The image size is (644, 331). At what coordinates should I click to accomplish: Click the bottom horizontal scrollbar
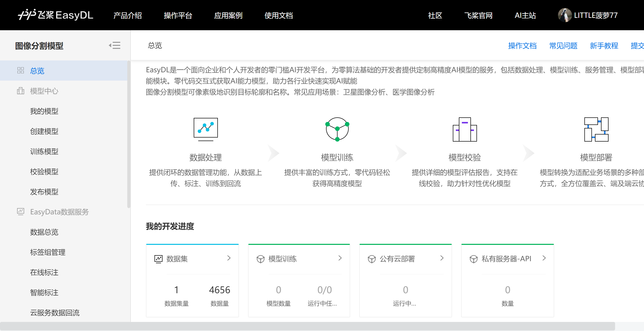coord(307,326)
